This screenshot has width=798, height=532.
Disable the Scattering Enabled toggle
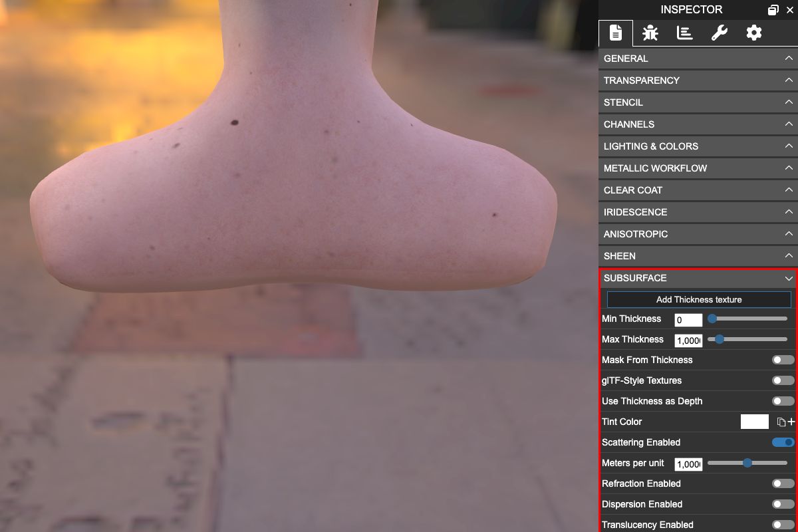pyautogui.click(x=783, y=442)
